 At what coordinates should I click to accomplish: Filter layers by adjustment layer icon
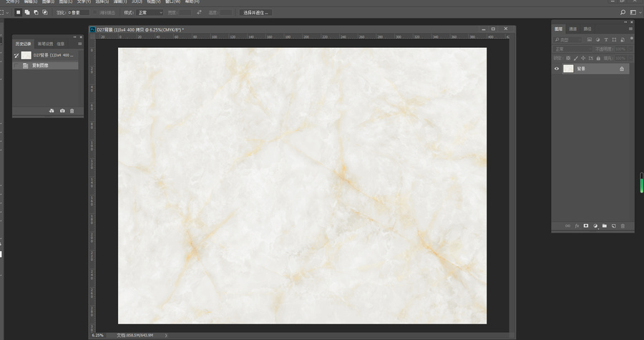tap(597, 40)
